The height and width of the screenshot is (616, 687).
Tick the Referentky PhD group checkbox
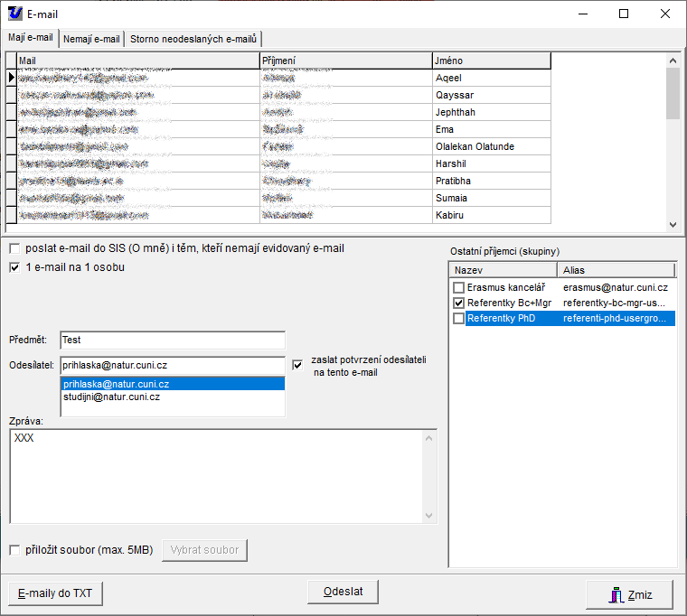pos(458,319)
